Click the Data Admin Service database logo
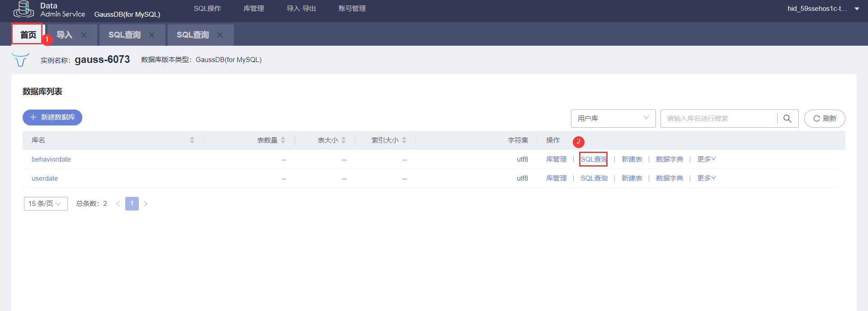The image size is (868, 311). click(23, 10)
